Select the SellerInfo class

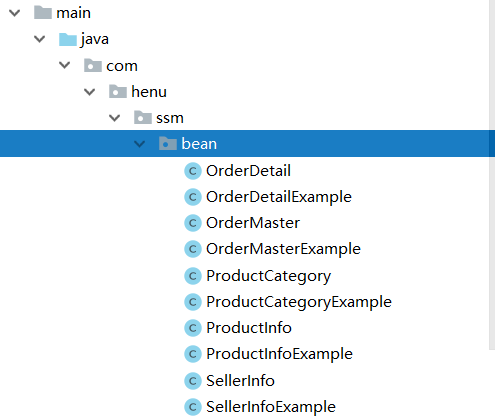(x=240, y=381)
